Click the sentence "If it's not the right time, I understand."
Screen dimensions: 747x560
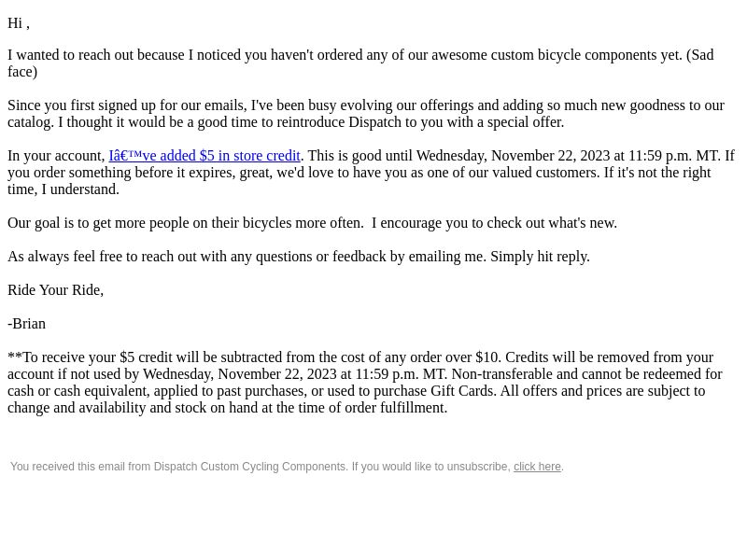point(657,173)
